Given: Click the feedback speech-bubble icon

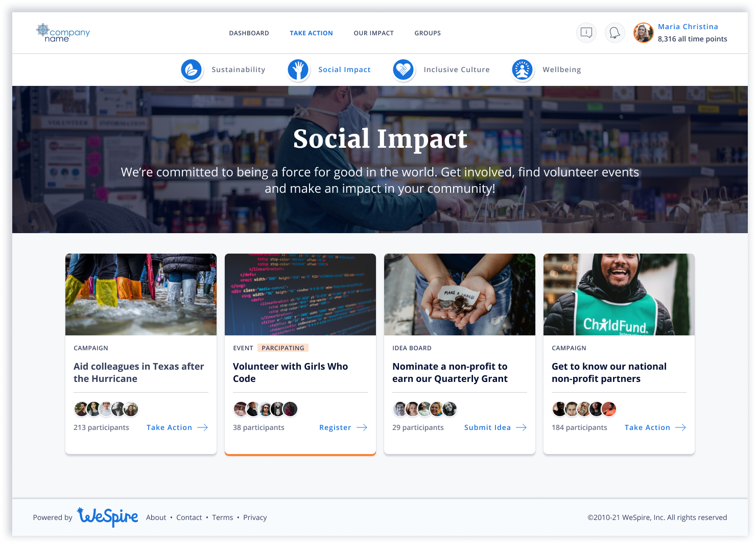Looking at the screenshot, I should point(586,32).
